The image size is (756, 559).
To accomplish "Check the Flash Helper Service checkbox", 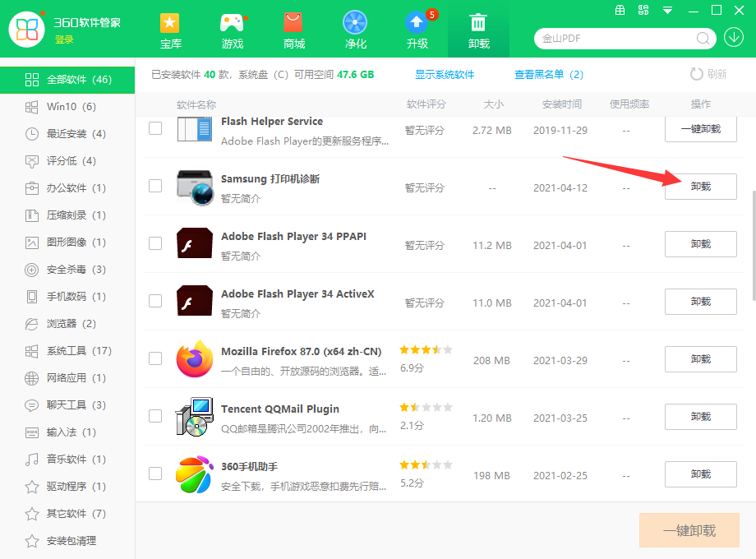I will [155, 128].
